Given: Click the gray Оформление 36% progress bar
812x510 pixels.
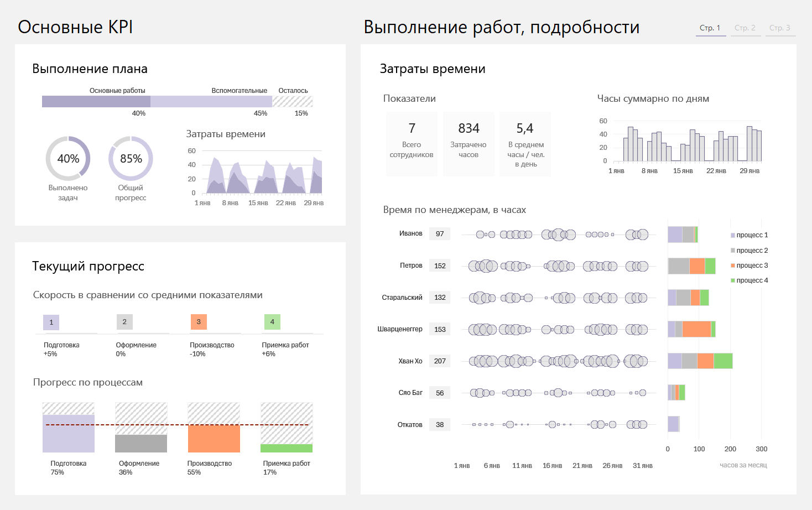Looking at the screenshot, I should point(141,444).
